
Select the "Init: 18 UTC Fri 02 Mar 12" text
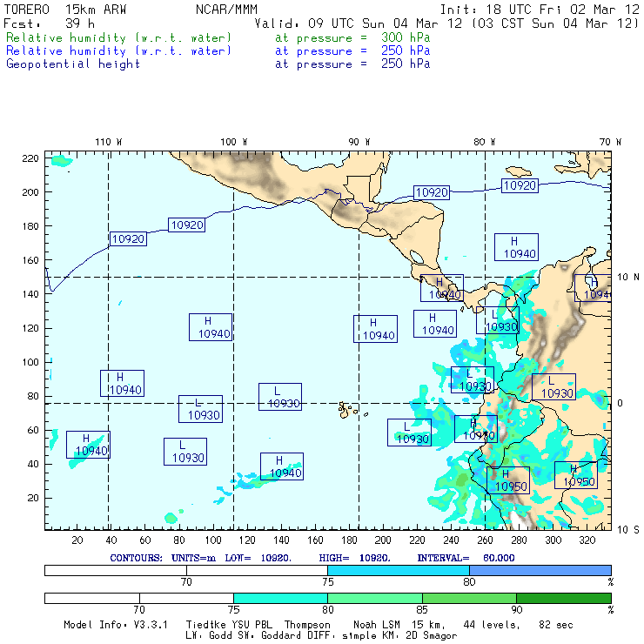point(540,9)
